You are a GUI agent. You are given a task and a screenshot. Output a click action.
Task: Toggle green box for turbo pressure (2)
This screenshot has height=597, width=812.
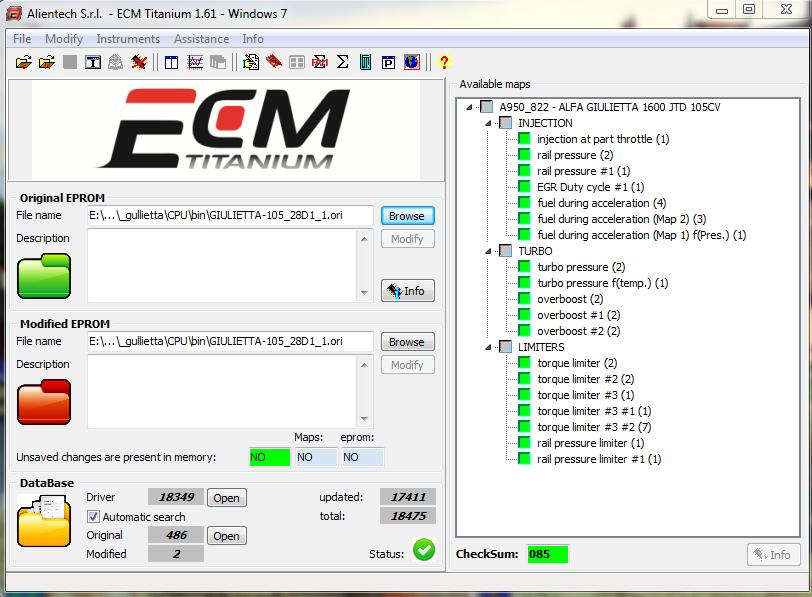coord(525,267)
